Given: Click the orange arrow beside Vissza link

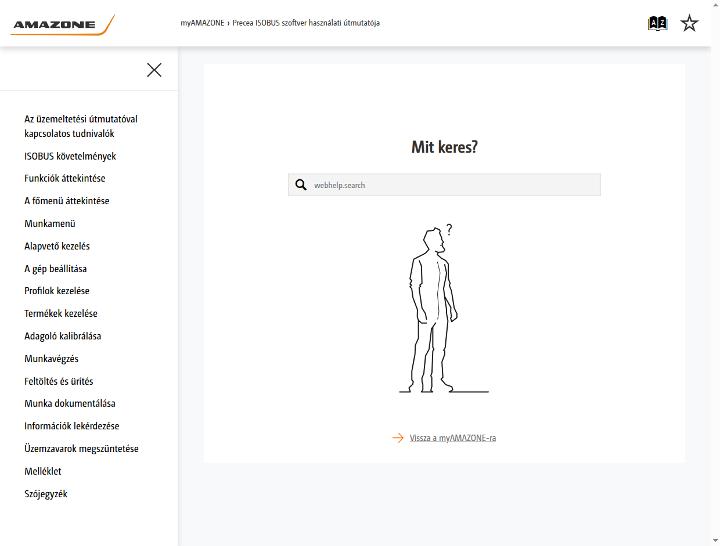Looking at the screenshot, I should click(x=398, y=438).
